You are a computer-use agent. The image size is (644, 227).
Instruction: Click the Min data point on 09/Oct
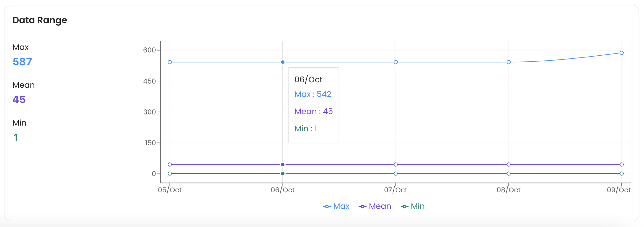[x=622, y=174]
